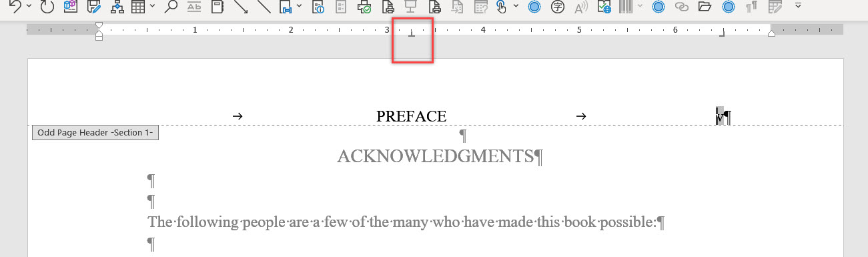868x257 pixels.
Task: Click the Save As disk with pencil icon
Action: (x=95, y=7)
